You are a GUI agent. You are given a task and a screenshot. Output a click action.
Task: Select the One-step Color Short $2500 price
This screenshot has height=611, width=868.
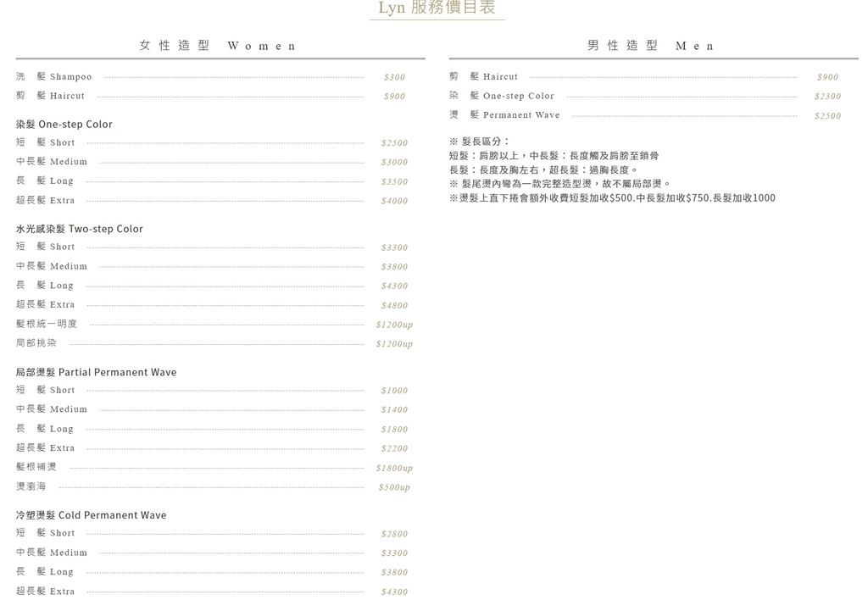click(212, 142)
